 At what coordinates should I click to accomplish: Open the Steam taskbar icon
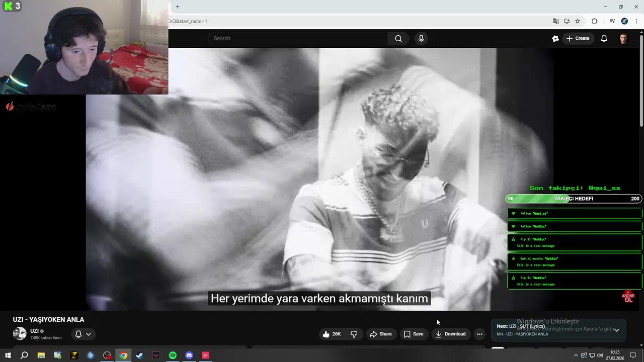140,355
